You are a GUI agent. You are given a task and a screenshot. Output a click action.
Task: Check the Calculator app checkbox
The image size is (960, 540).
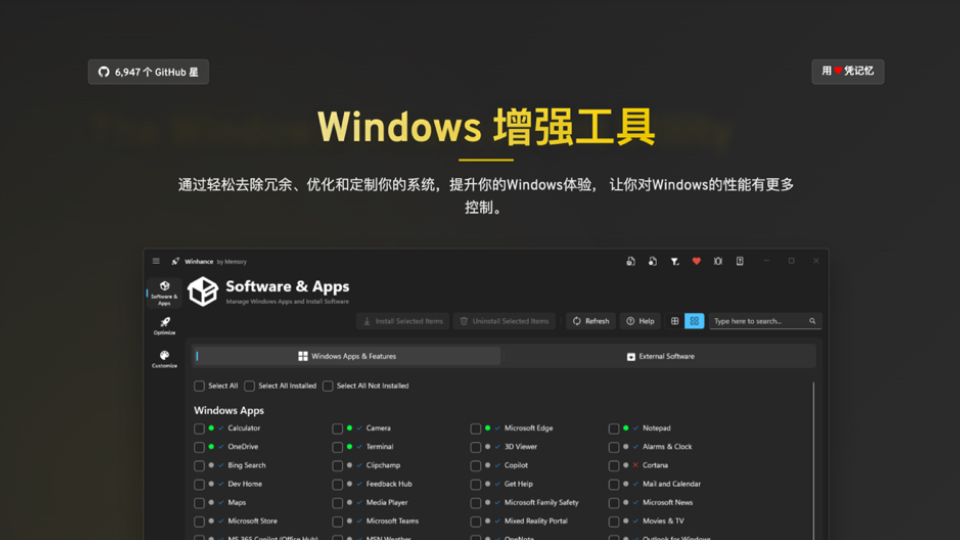[x=199, y=429]
